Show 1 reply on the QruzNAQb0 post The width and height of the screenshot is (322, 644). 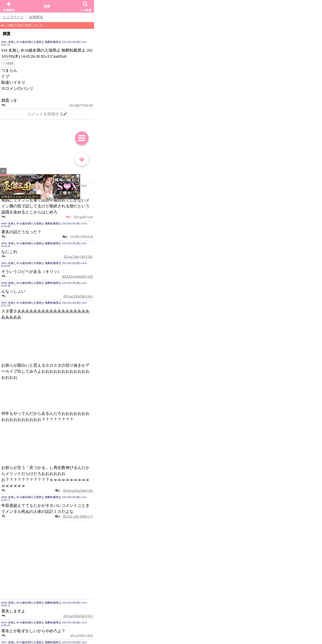[x=58, y=491]
